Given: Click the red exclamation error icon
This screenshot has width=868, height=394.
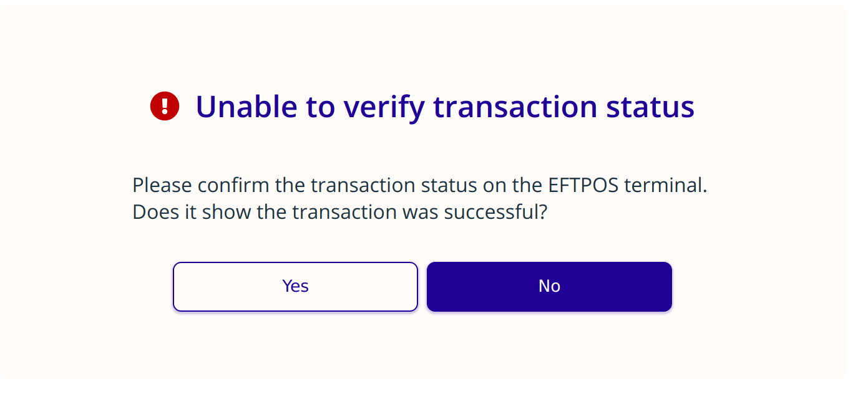Looking at the screenshot, I should coord(165,106).
